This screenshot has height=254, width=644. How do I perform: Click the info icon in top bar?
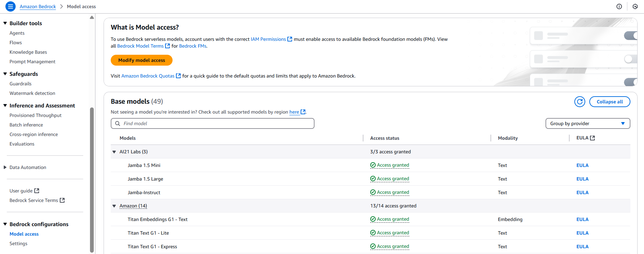(619, 6)
